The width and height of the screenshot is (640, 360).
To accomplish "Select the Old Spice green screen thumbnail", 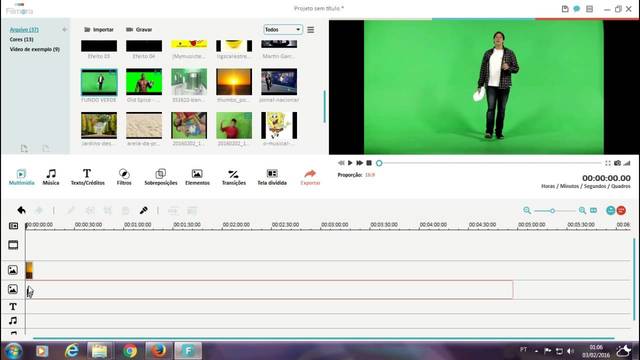I will pos(144,82).
